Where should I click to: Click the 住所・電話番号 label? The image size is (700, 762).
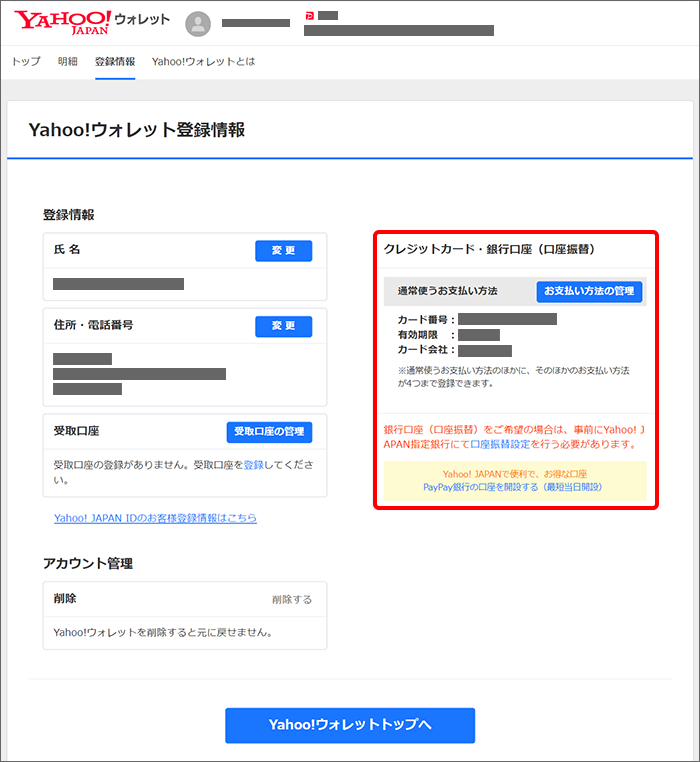[93, 325]
